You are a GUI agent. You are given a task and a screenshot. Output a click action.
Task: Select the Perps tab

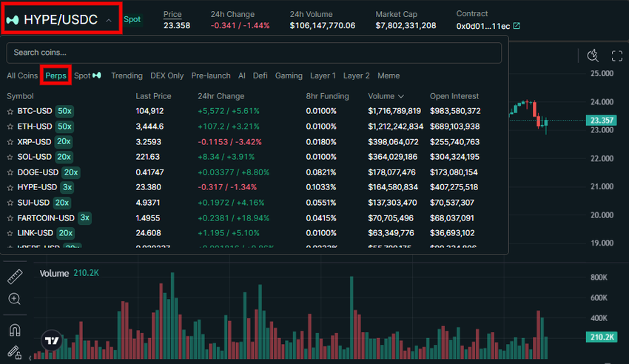(x=55, y=75)
